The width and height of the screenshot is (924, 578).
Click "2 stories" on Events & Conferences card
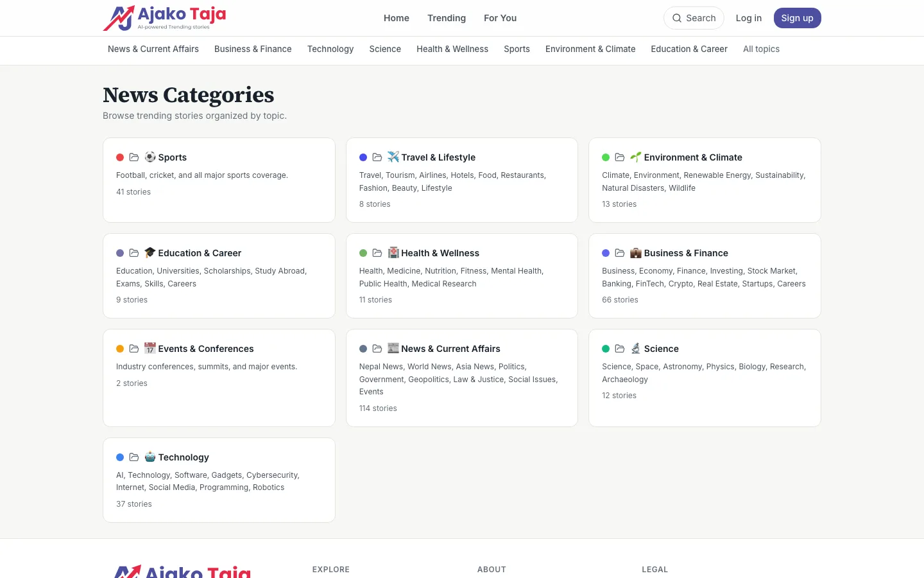[132, 383]
